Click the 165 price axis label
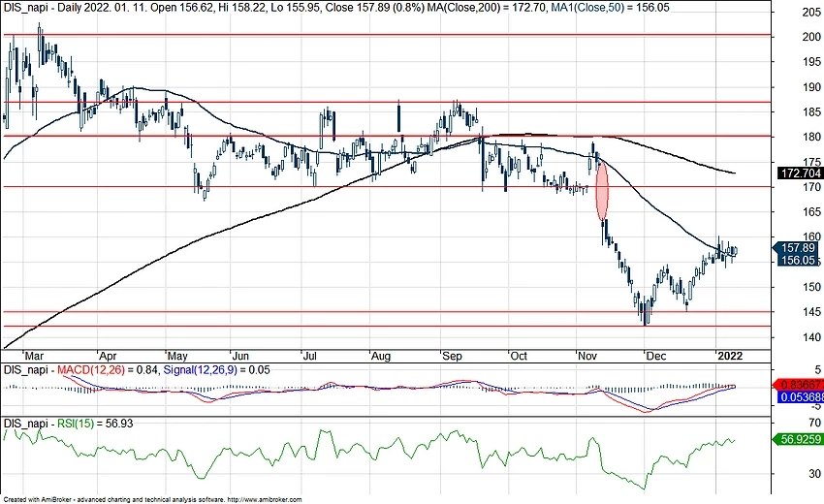The width and height of the screenshot is (824, 504). 811,212
